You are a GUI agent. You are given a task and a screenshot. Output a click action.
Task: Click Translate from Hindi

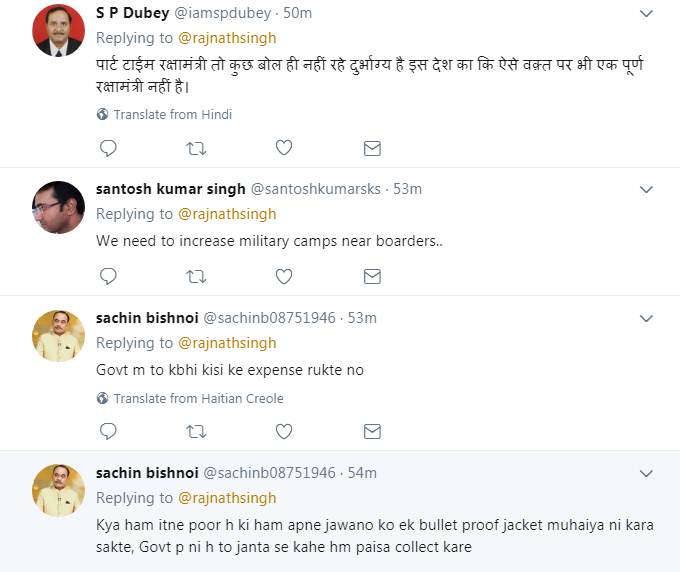172,115
